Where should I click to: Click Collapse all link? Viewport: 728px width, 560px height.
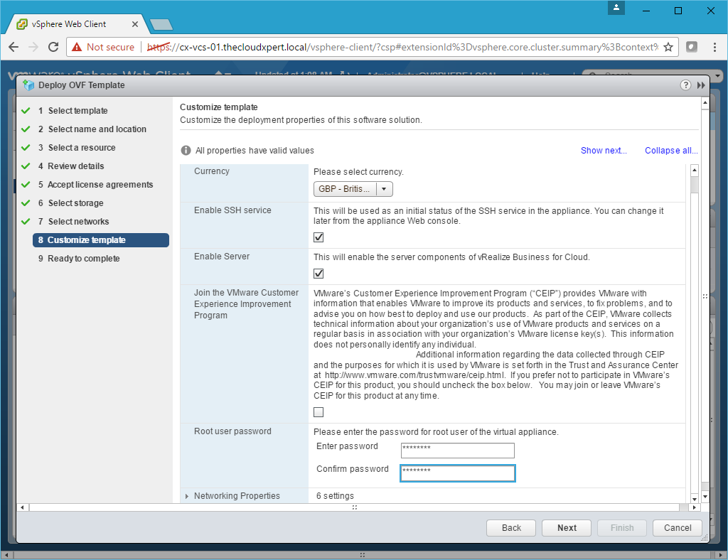[x=670, y=151]
